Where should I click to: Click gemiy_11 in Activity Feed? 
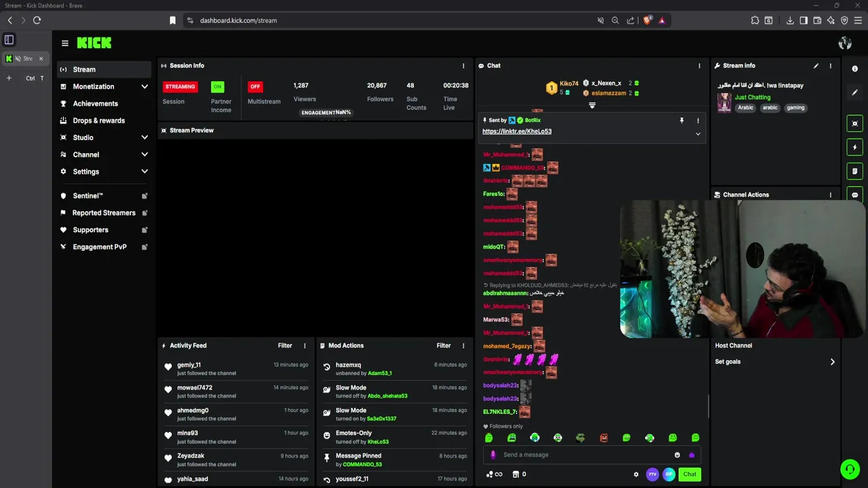click(x=189, y=365)
